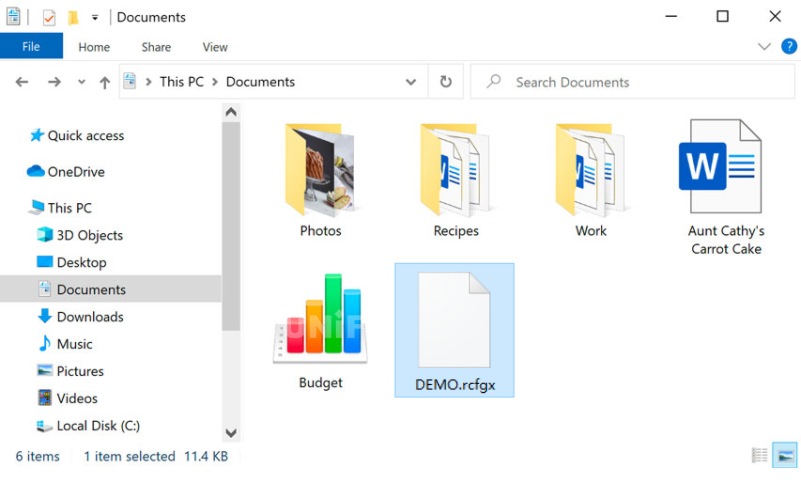The width and height of the screenshot is (801, 483).
Task: Click the search magnifier icon
Action: (493, 81)
